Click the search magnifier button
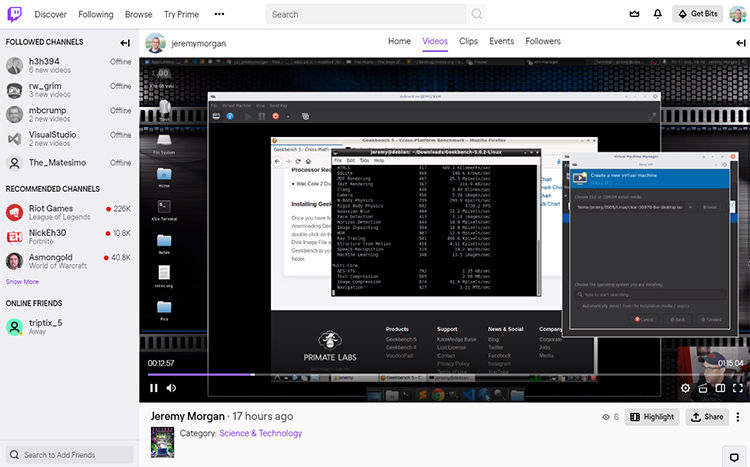This screenshot has height=467, width=750. [x=477, y=14]
